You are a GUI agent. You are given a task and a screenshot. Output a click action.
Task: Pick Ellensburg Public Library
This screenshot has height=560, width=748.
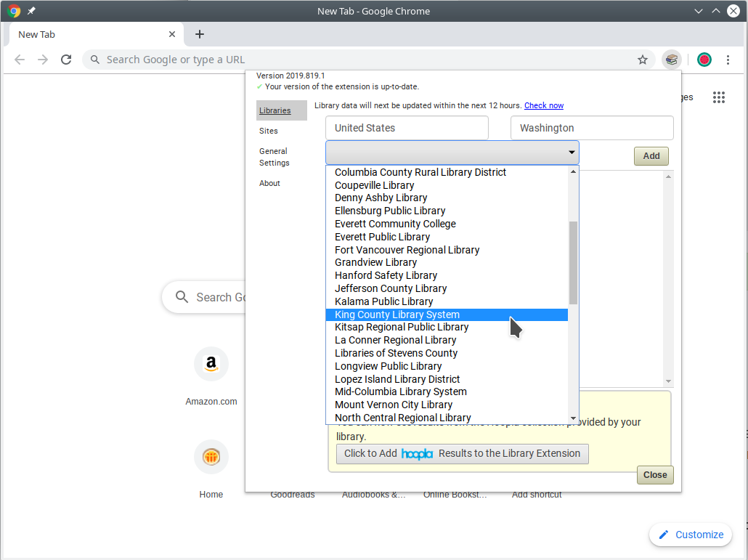click(447, 211)
